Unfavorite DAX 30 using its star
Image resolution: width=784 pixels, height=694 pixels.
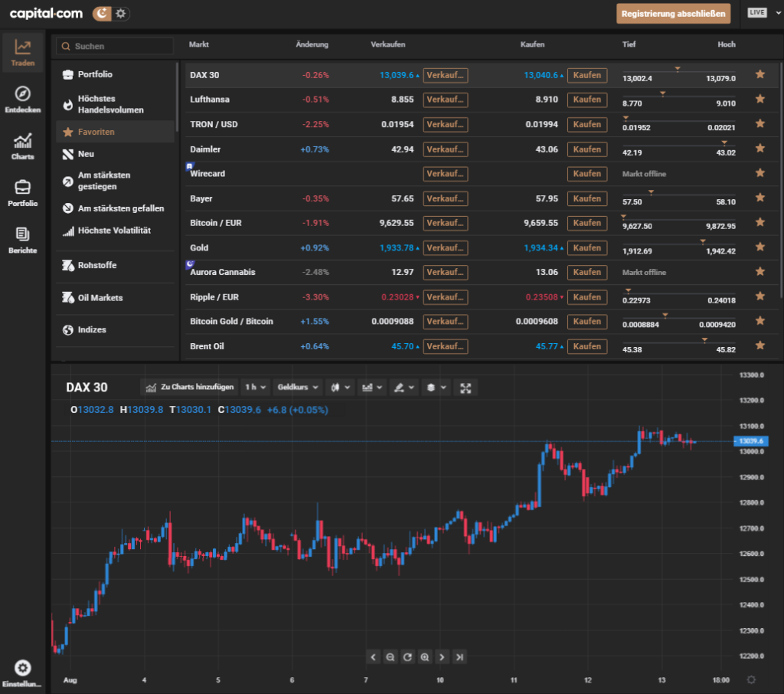(x=759, y=74)
